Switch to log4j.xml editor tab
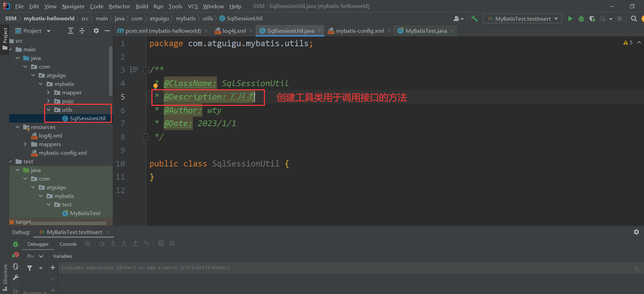 [234, 31]
